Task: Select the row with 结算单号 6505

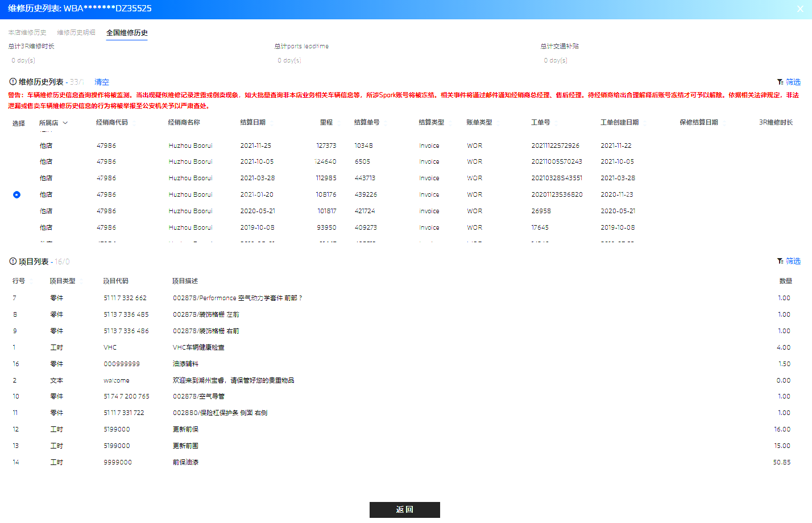Action: tap(406, 161)
